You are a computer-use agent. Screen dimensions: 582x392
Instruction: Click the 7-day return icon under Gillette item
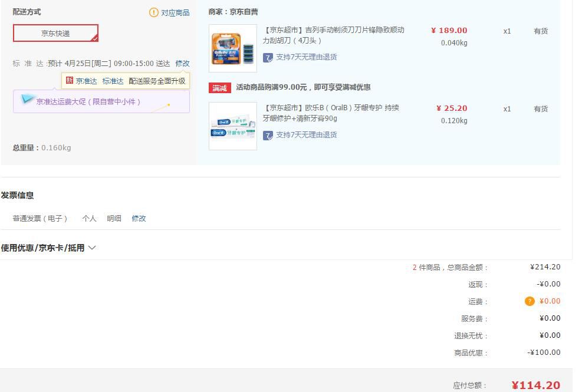[x=268, y=58]
